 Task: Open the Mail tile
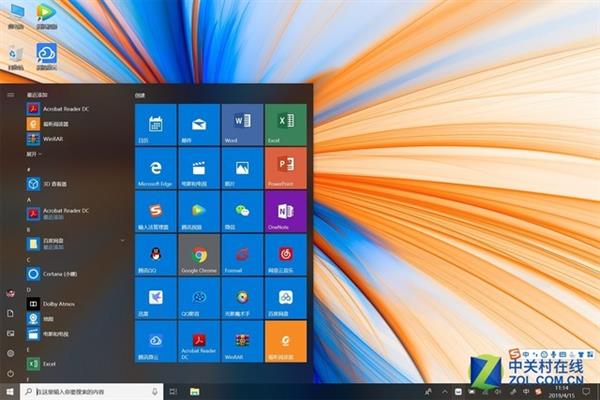click(199, 125)
